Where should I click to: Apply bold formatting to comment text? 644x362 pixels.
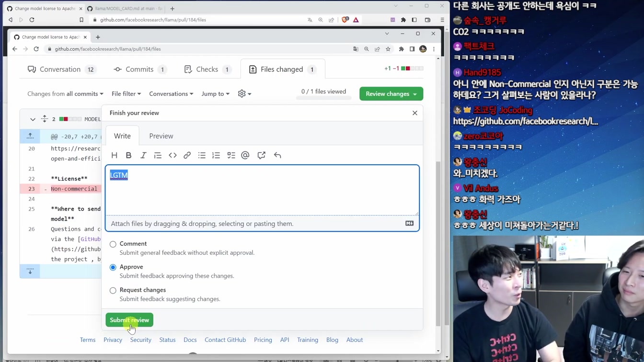coord(128,155)
